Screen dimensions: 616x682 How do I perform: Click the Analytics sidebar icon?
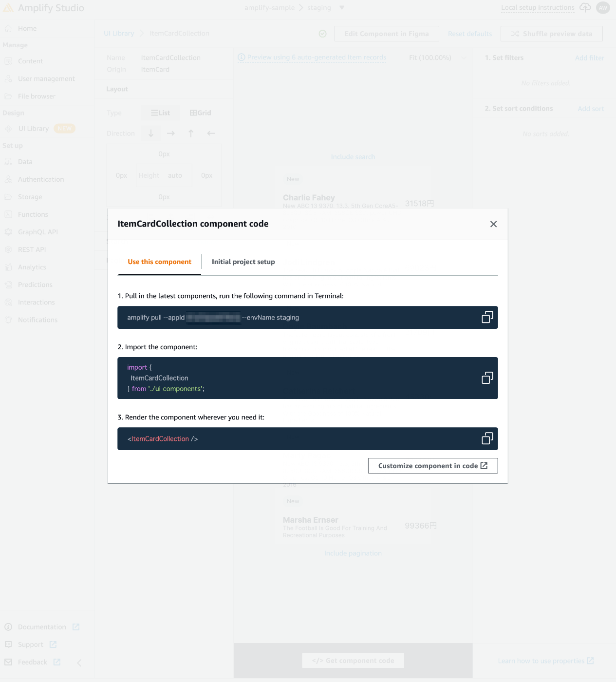pos(8,267)
